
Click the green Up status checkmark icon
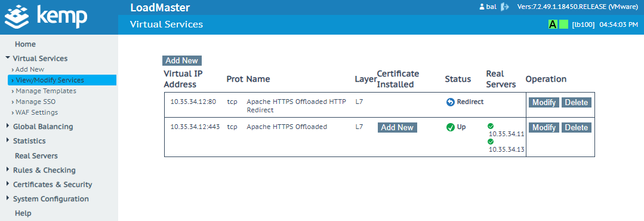451,127
